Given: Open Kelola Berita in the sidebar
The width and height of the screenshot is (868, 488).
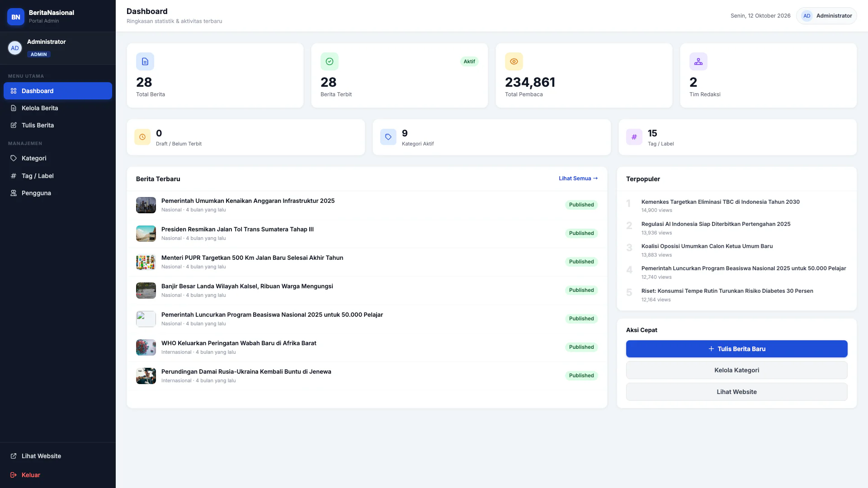Looking at the screenshot, I should pyautogui.click(x=58, y=108).
